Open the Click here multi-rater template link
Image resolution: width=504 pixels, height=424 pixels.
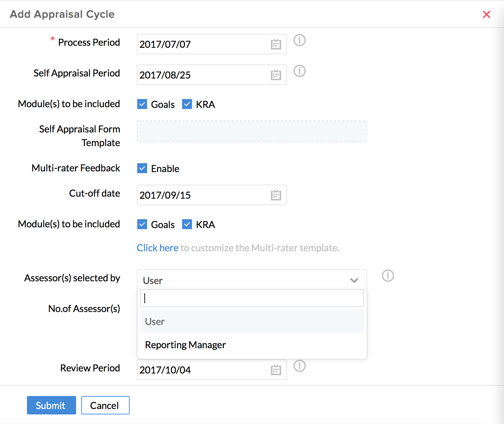click(x=157, y=248)
